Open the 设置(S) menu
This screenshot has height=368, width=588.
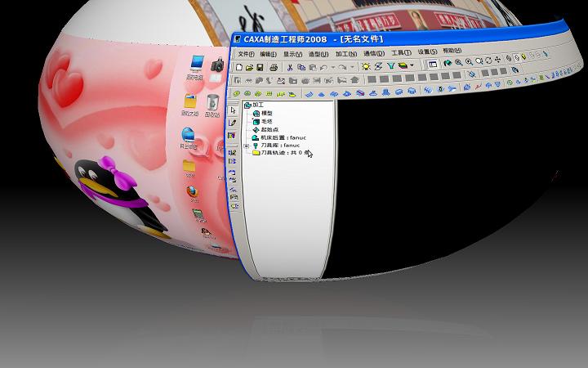tap(428, 52)
